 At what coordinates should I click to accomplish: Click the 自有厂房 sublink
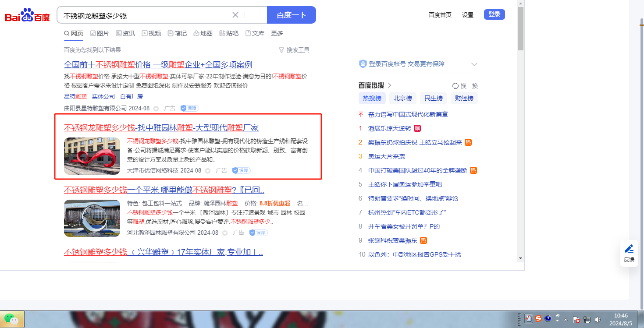(x=132, y=96)
